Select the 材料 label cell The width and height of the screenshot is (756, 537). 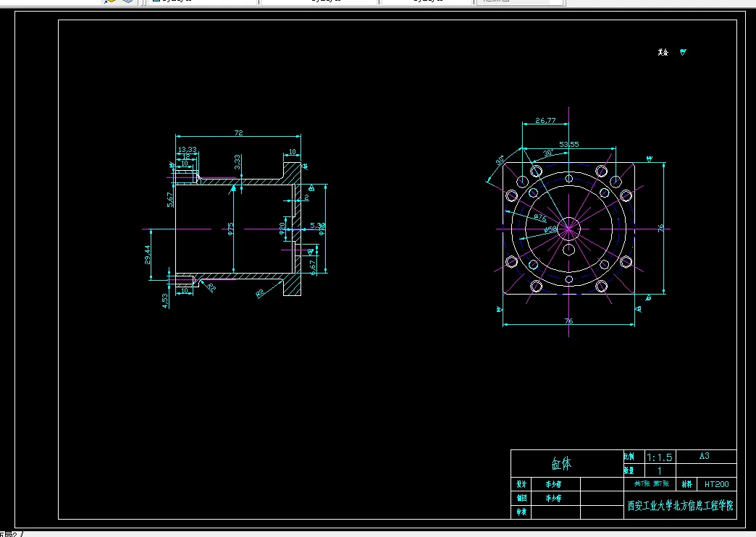point(686,484)
